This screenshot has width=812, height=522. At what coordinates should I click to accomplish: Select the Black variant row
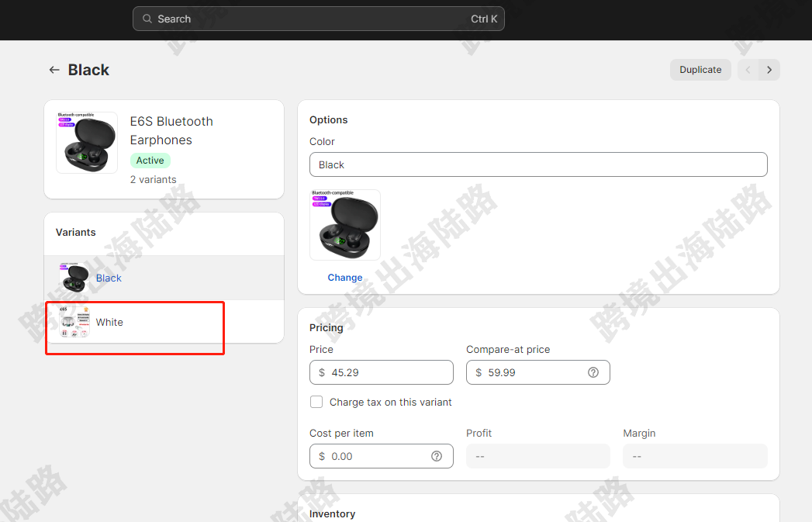tap(164, 278)
